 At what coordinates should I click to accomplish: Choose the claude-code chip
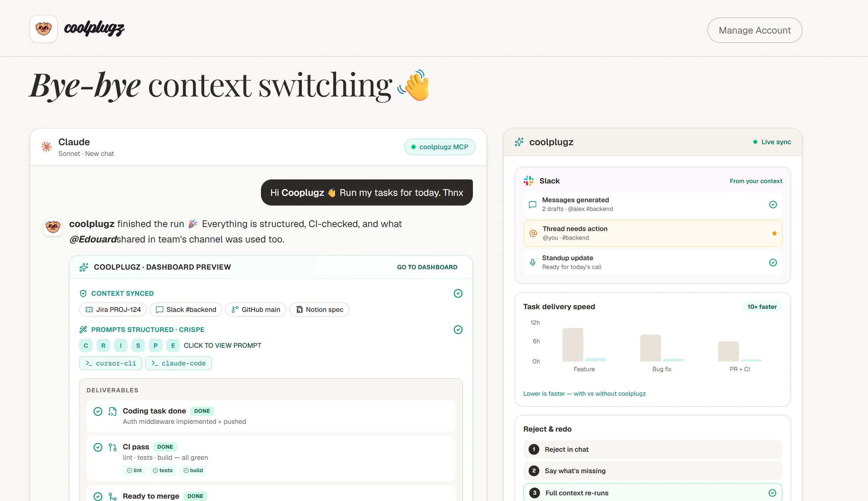pyautogui.click(x=178, y=364)
